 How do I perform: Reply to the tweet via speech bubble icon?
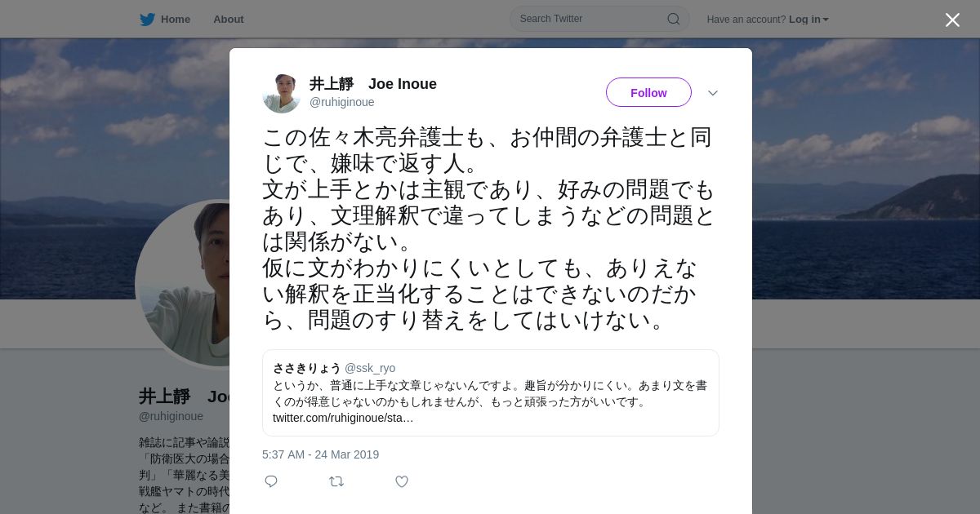(271, 481)
